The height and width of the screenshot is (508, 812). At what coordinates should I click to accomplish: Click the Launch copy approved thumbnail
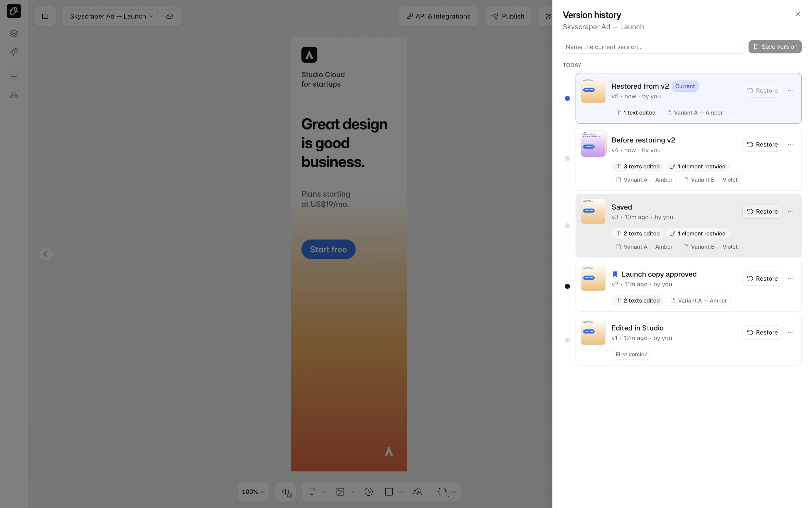[593, 279]
